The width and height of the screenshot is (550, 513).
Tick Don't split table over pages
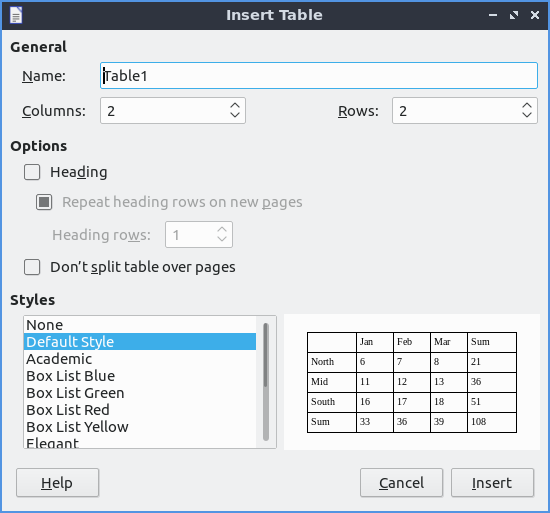(32, 267)
